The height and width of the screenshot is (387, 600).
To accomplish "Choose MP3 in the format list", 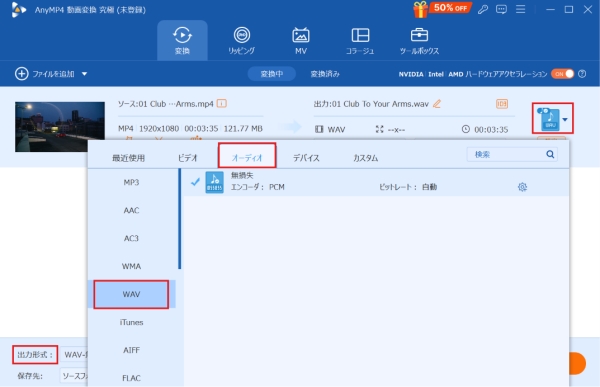I will click(x=131, y=182).
